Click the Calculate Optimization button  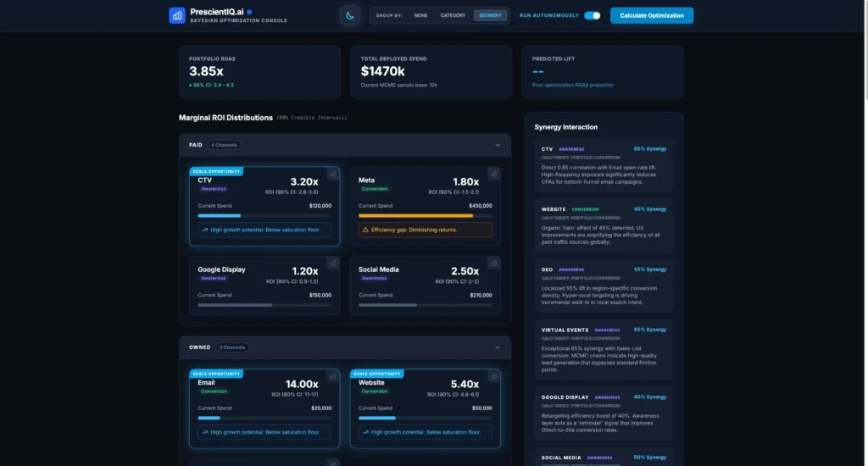(651, 15)
